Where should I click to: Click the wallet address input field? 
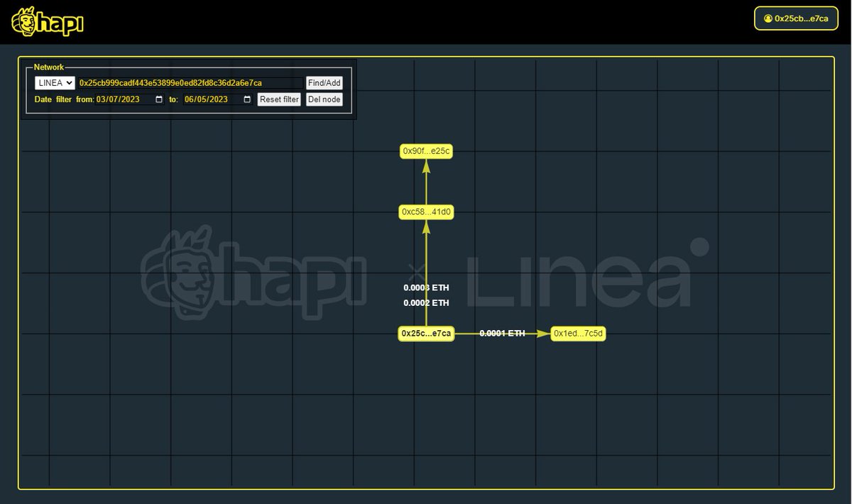tap(190, 83)
